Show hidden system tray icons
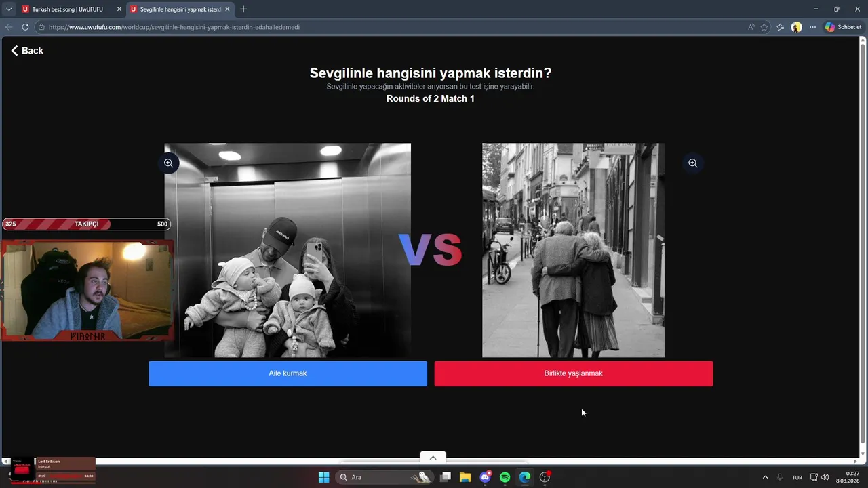 tap(765, 477)
